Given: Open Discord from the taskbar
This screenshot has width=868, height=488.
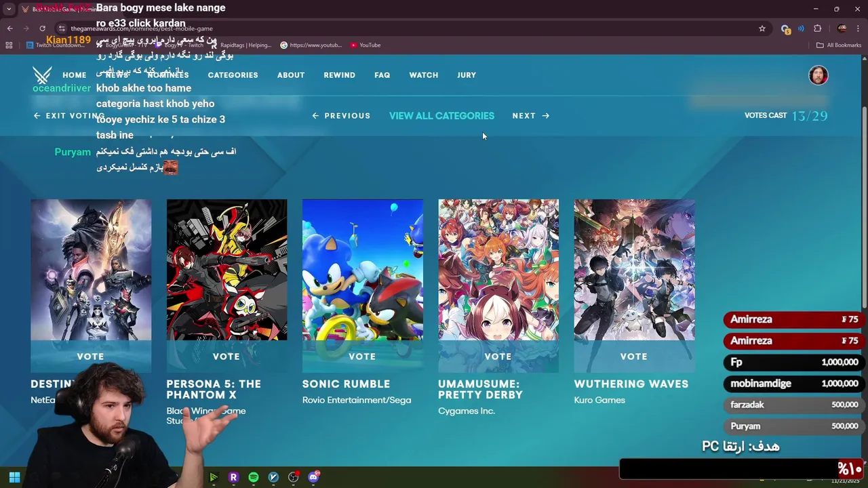Looking at the screenshot, I should [313, 477].
